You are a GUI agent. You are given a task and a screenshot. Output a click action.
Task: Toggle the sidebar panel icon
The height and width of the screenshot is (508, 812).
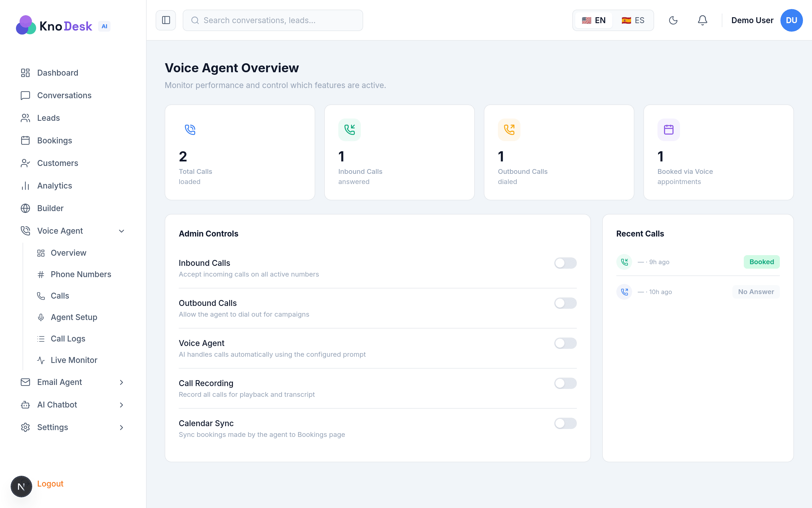coord(166,20)
